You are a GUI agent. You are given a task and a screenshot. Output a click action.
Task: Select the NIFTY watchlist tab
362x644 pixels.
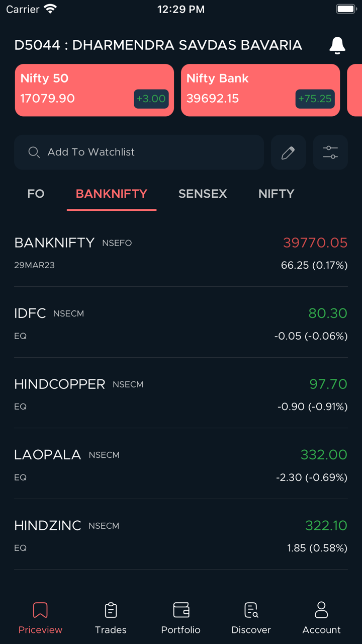coord(276,194)
